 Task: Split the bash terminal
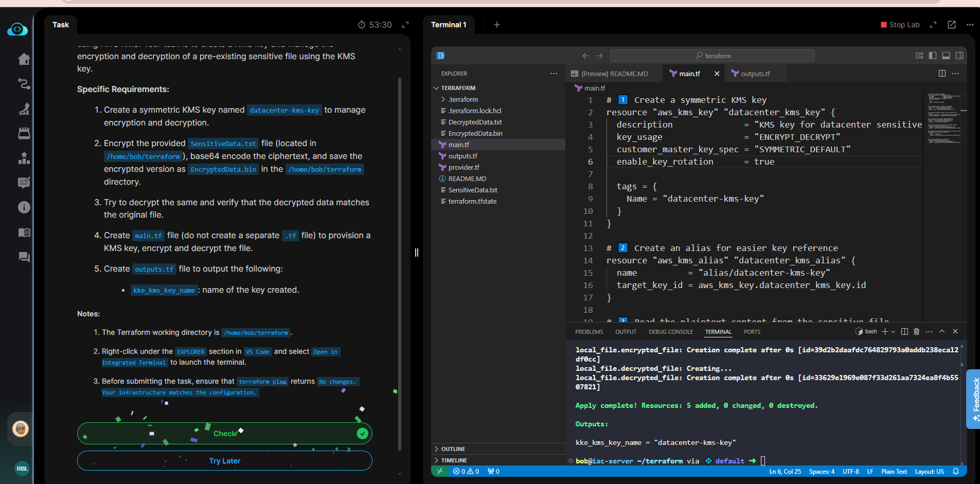point(904,332)
